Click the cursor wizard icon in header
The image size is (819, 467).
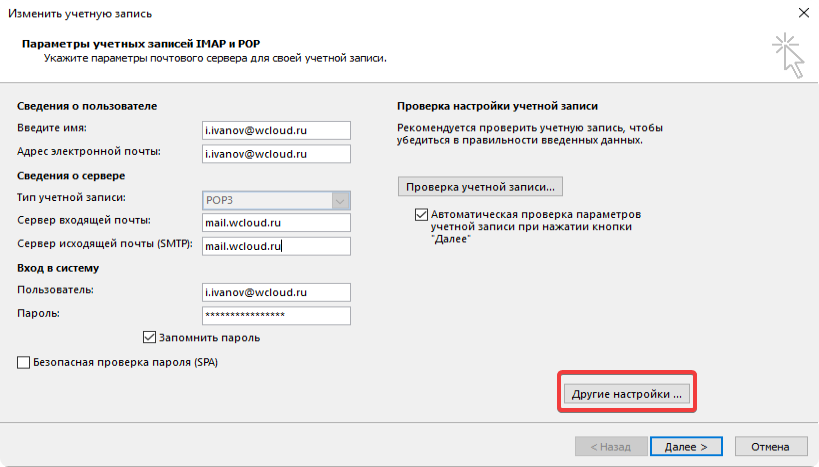[x=787, y=55]
